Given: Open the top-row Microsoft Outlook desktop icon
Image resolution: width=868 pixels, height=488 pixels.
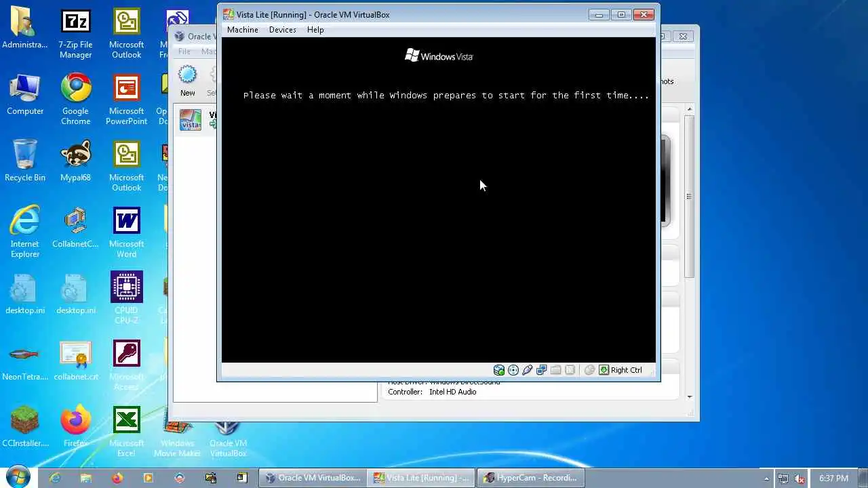Looking at the screenshot, I should point(126,34).
